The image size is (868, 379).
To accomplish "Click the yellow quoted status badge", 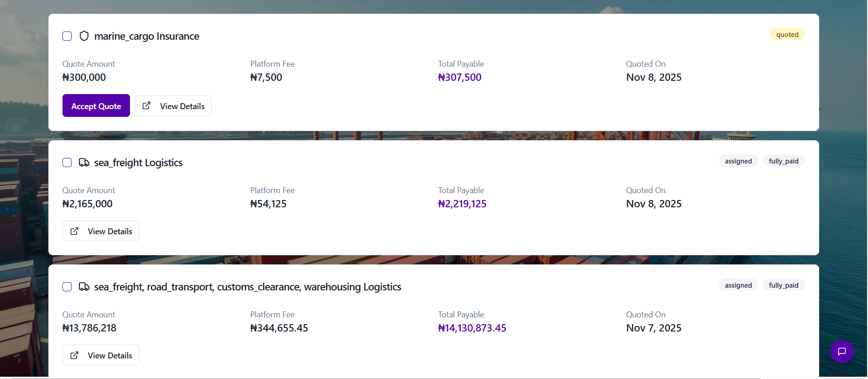I will pos(787,35).
